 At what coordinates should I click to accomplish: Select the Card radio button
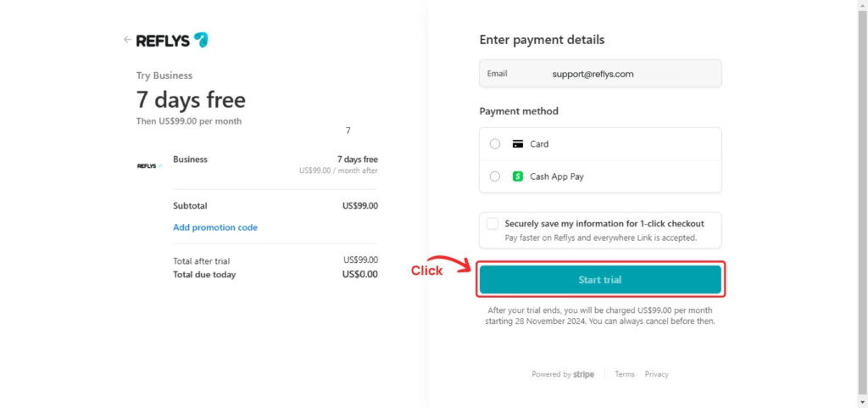click(495, 144)
